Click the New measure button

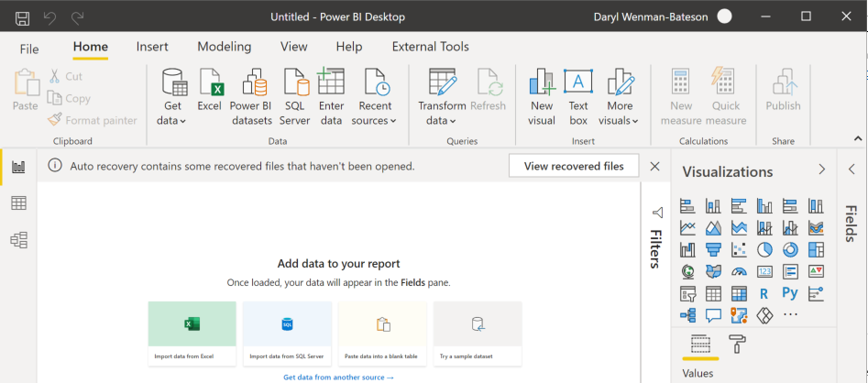[x=681, y=97]
